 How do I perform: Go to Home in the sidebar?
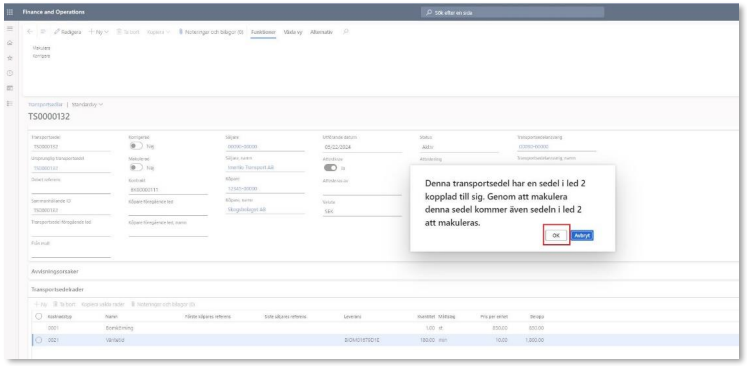pos(10,43)
